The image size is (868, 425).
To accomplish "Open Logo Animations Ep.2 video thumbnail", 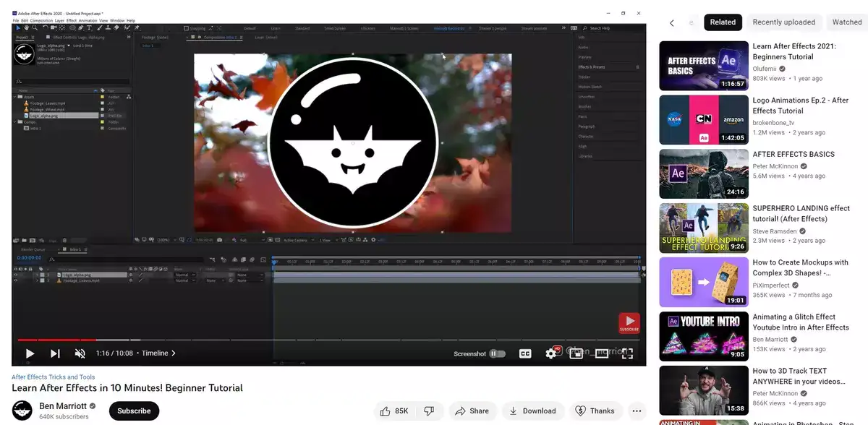I will tap(704, 120).
